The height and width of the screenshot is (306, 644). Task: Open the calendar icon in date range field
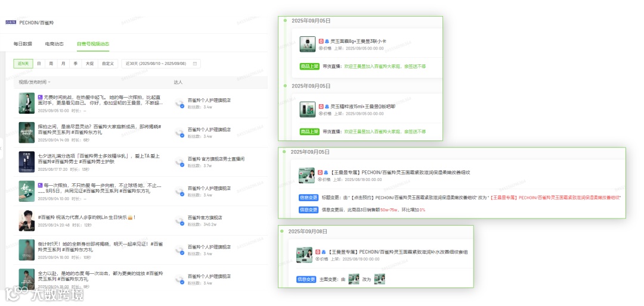pyautogui.click(x=194, y=64)
